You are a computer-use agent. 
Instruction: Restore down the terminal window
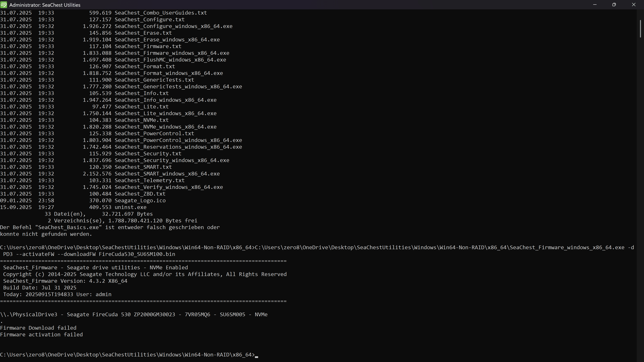point(614,5)
